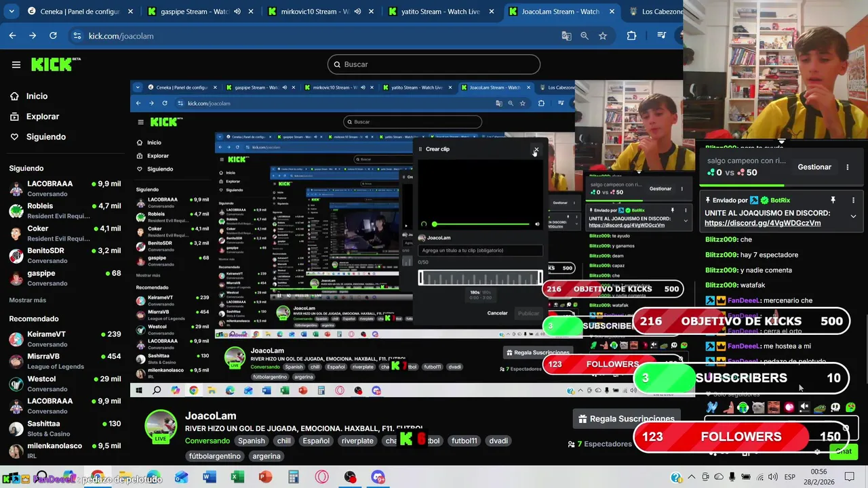Click JoacoLam's channel avatar with LIVE badge

(x=161, y=427)
